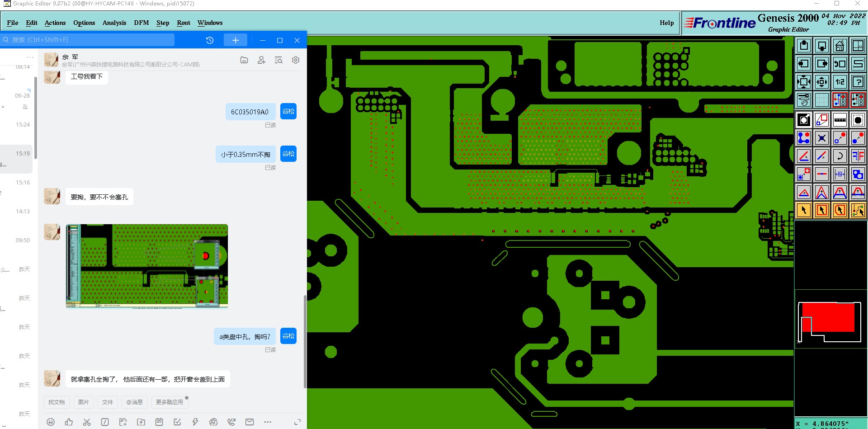Click the @消息 button
This screenshot has width=868, height=429.
134,402
